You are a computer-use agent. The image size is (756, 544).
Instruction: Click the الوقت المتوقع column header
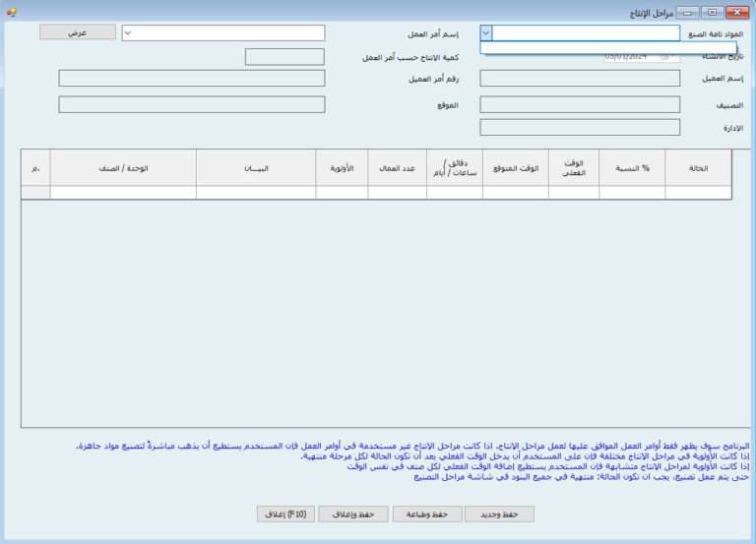pyautogui.click(x=516, y=167)
